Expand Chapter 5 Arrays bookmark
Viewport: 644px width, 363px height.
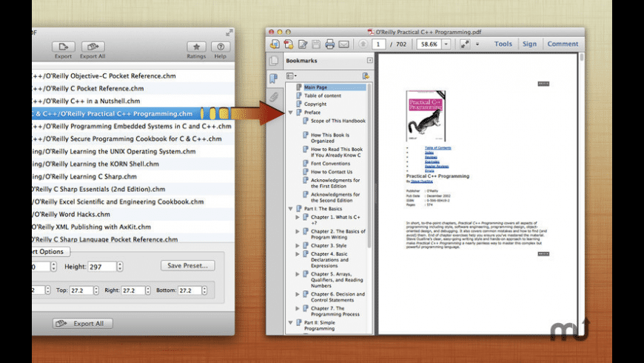pyautogui.click(x=298, y=274)
